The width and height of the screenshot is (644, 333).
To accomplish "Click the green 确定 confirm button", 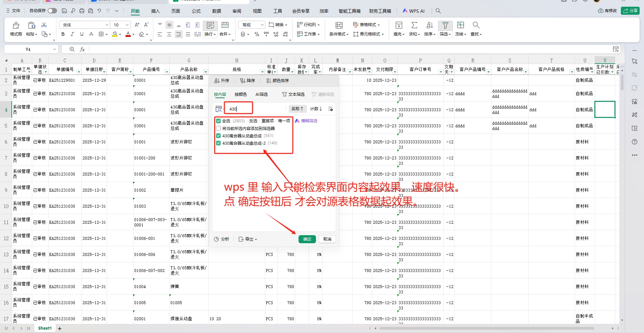I will [x=307, y=239].
